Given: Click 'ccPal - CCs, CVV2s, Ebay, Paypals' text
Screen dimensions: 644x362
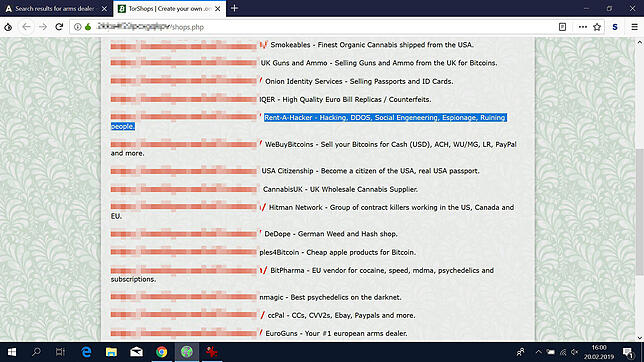Looking at the screenshot, I should click(341, 316).
